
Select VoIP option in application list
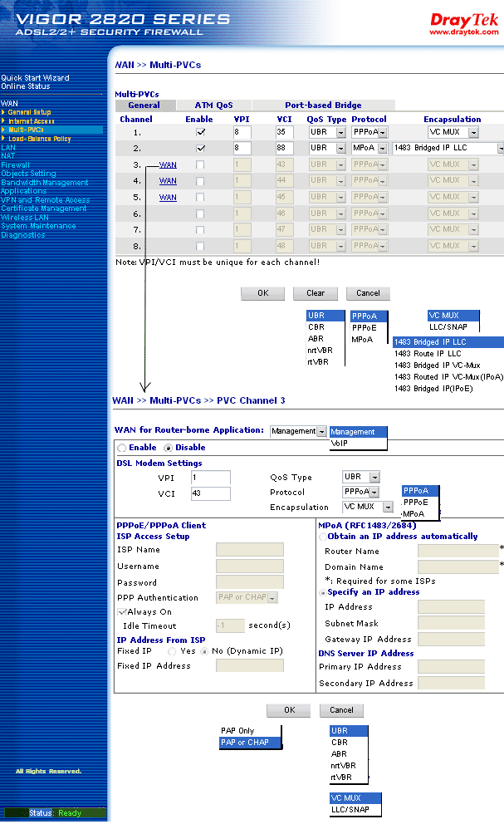point(358,443)
